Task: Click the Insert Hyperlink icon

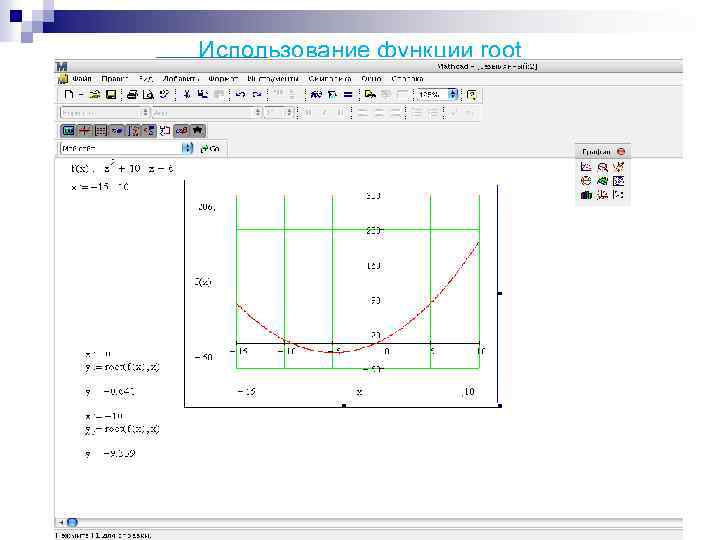Action: click(x=370, y=95)
